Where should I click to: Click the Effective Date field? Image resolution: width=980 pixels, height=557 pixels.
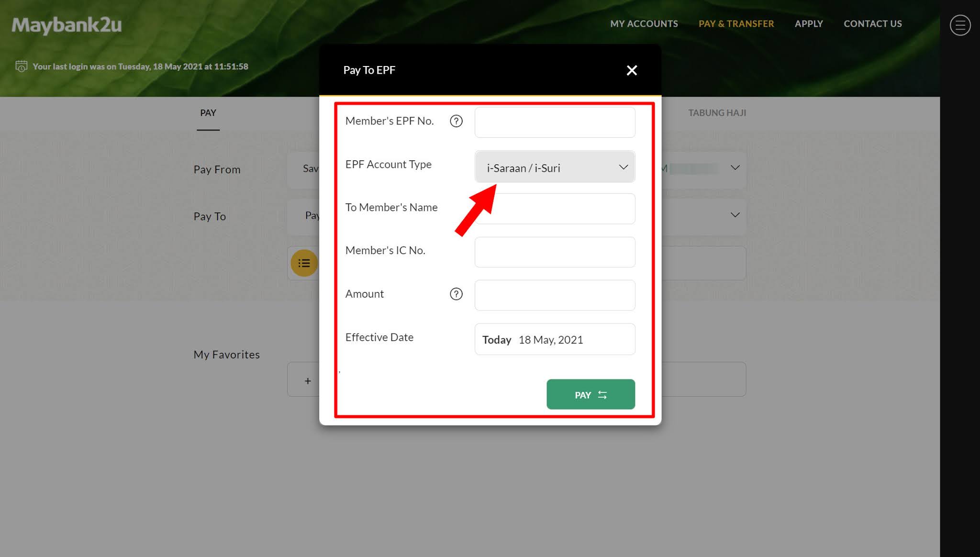555,339
